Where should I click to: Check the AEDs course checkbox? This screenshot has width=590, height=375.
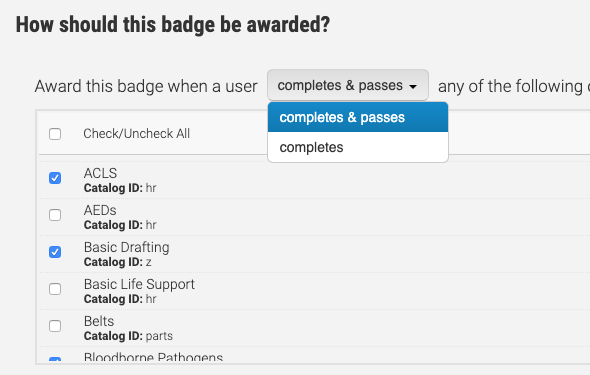(55, 215)
